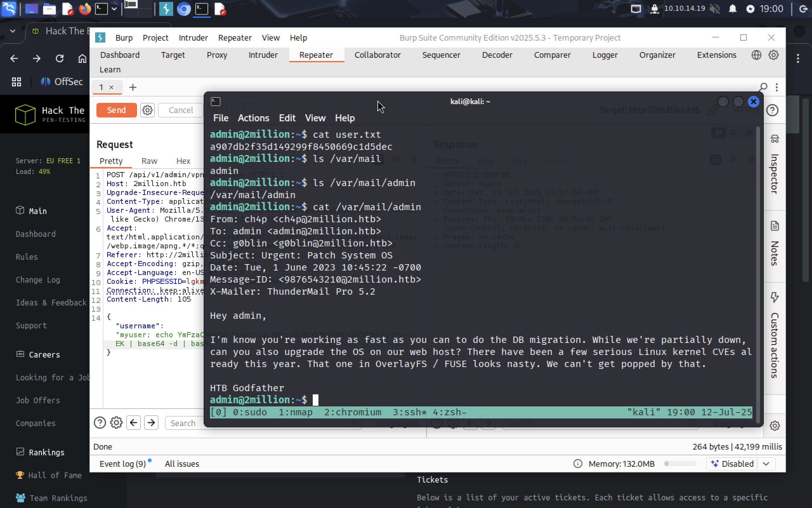Open Change Log in Hack The Box sidebar
Screen dimensions: 812x508
point(38,279)
